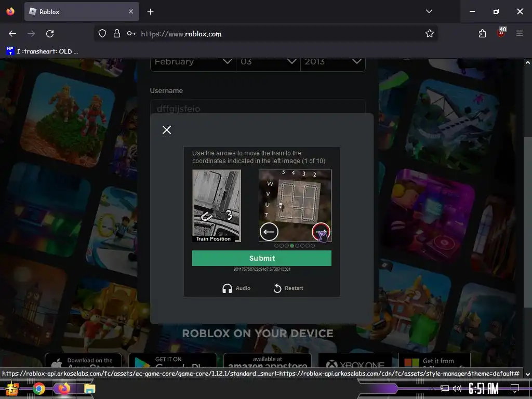532x399 pixels.
Task: Open the month dropdown showing February
Action: [193, 62]
